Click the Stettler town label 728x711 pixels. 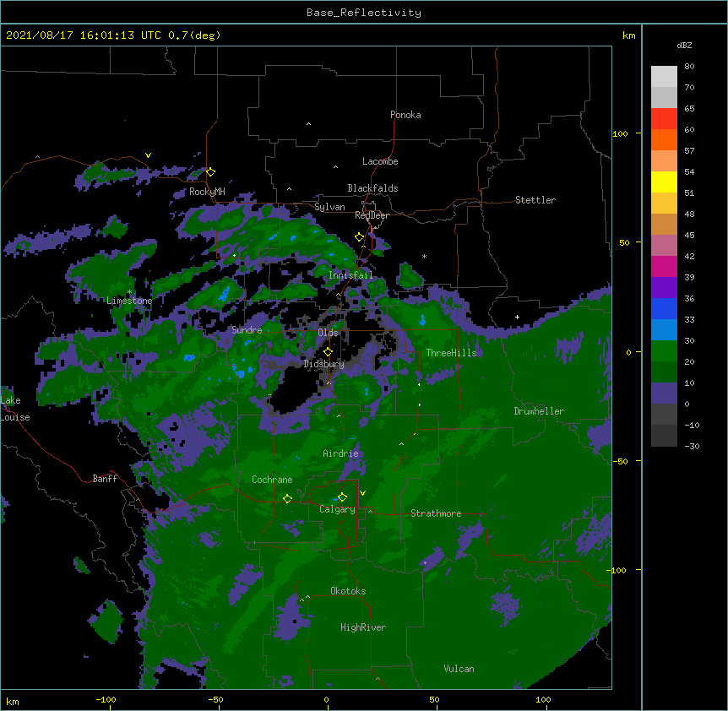[535, 200]
